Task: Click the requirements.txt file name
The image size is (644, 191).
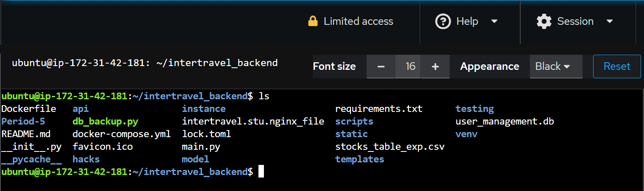Action: click(x=379, y=109)
